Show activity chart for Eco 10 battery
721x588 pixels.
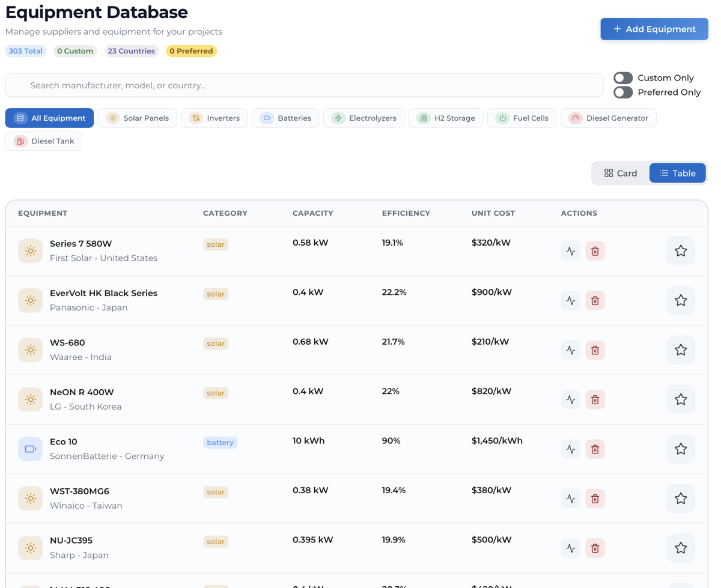click(571, 449)
